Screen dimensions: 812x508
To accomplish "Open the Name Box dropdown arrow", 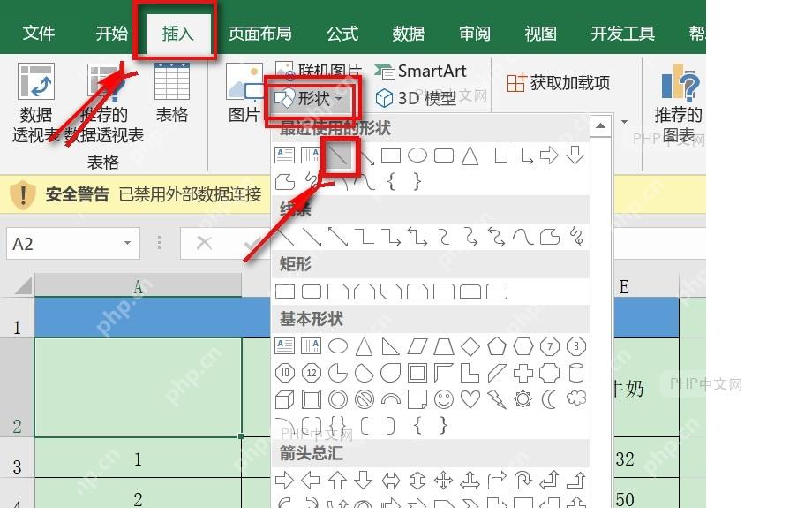I will (x=127, y=243).
